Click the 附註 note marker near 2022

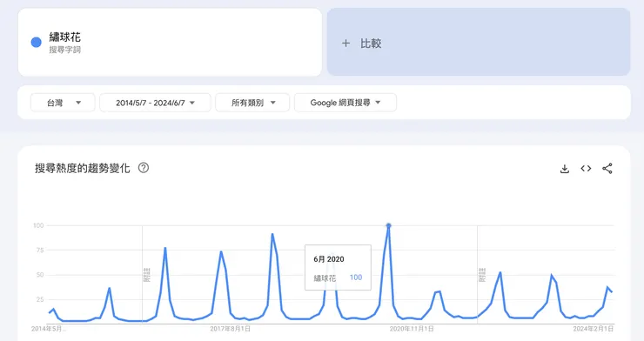(482, 275)
